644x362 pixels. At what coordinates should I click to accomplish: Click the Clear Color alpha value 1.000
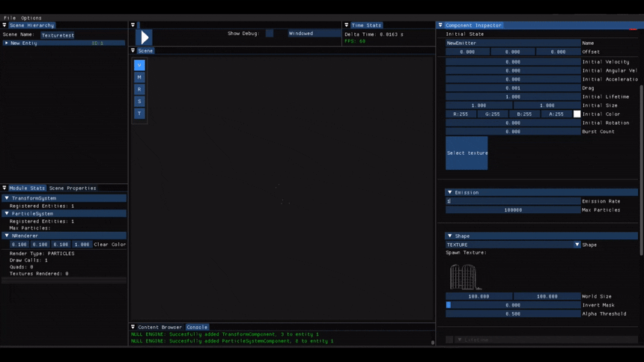point(82,245)
